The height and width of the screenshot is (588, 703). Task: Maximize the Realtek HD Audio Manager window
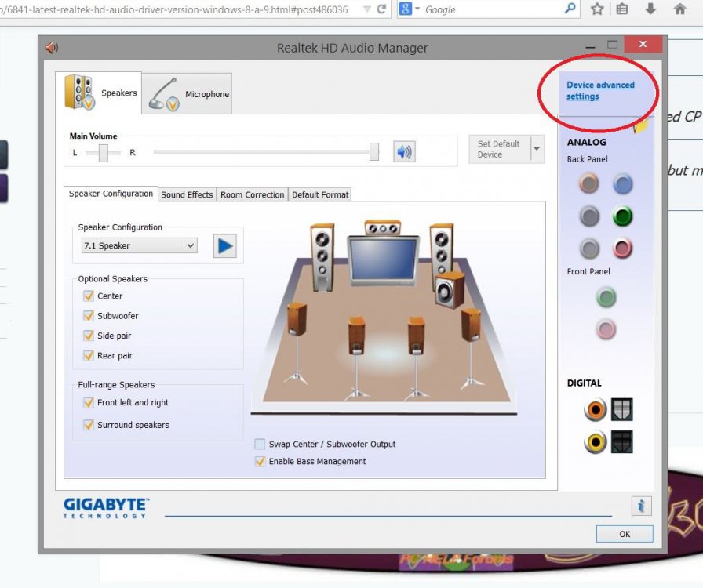[x=613, y=45]
